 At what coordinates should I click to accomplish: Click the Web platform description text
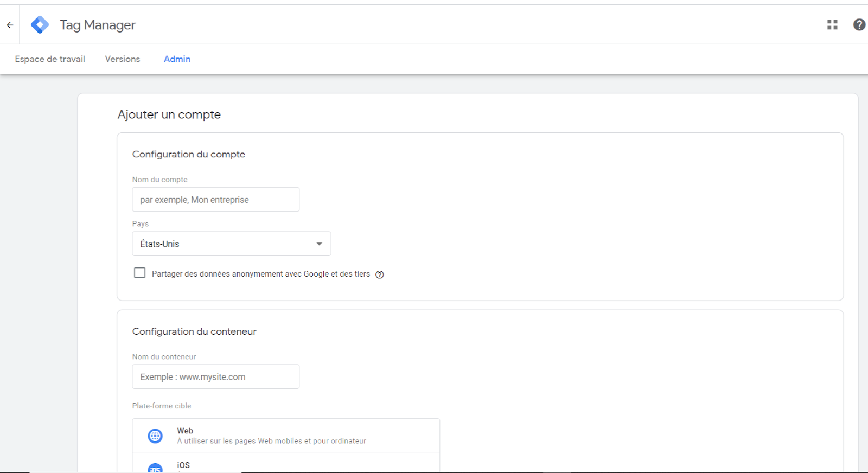(x=271, y=441)
